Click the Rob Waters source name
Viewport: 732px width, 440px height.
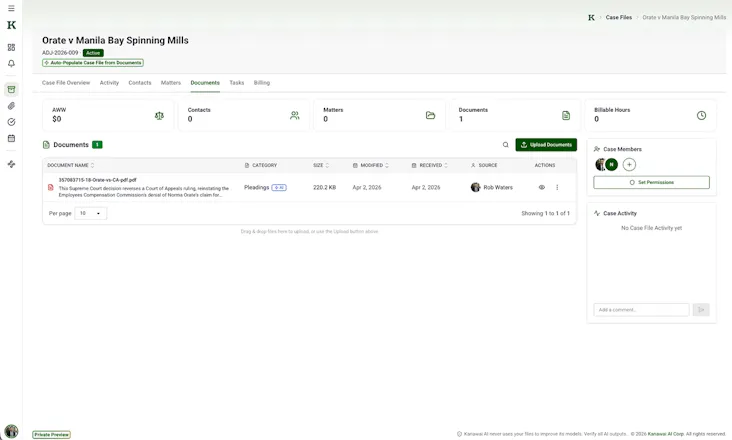coord(498,187)
